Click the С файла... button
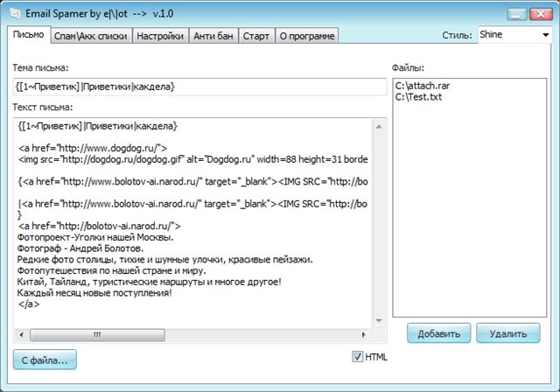This screenshot has height=392, width=560. pyautogui.click(x=45, y=358)
